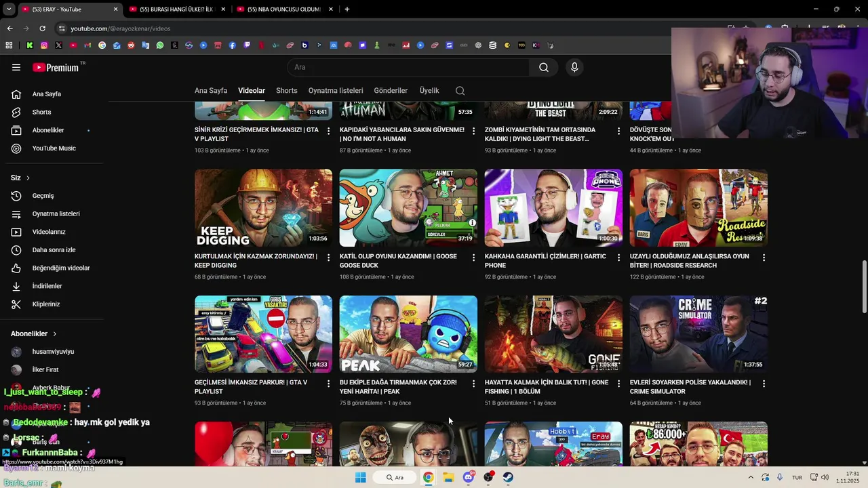Switch to BURASI HANGİ ÜLKE browser tab

point(176,9)
